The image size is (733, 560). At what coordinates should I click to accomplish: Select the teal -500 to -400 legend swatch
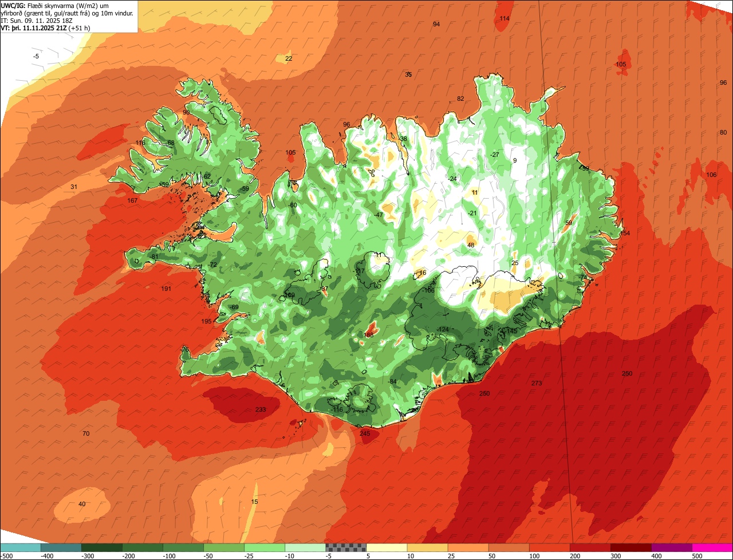[x=61, y=547]
